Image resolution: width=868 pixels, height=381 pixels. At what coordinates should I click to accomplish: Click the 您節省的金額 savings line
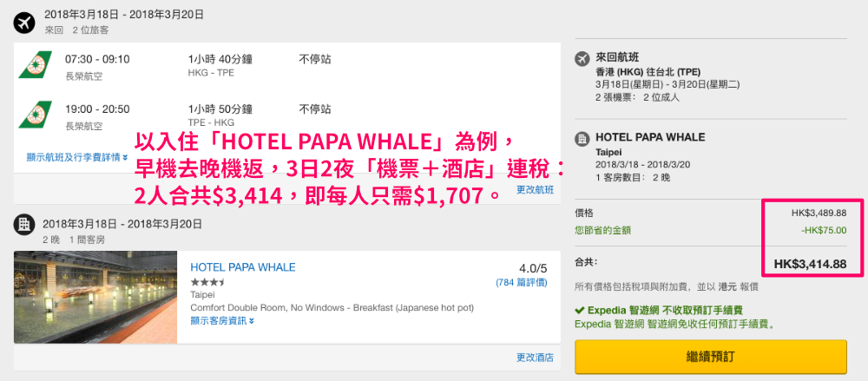click(x=603, y=230)
